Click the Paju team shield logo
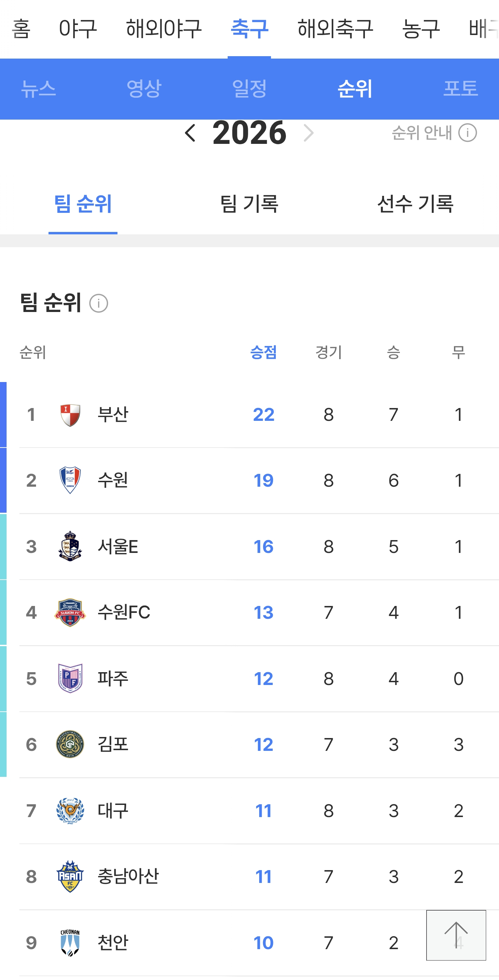The width and height of the screenshot is (499, 980). [70, 678]
